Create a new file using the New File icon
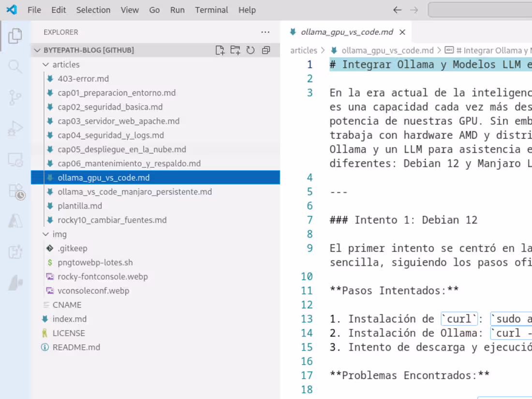This screenshot has width=532, height=399. [220, 50]
